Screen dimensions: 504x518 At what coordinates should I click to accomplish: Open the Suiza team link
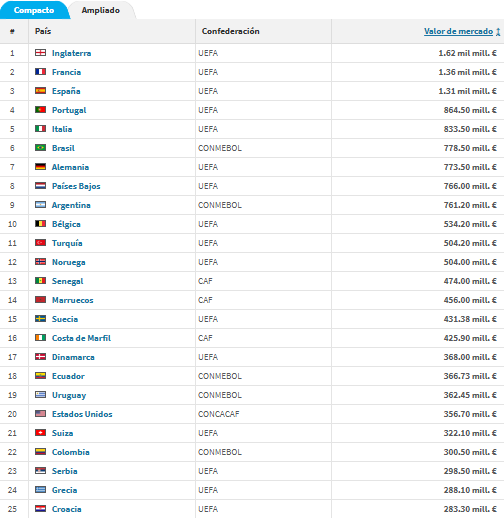(62, 433)
